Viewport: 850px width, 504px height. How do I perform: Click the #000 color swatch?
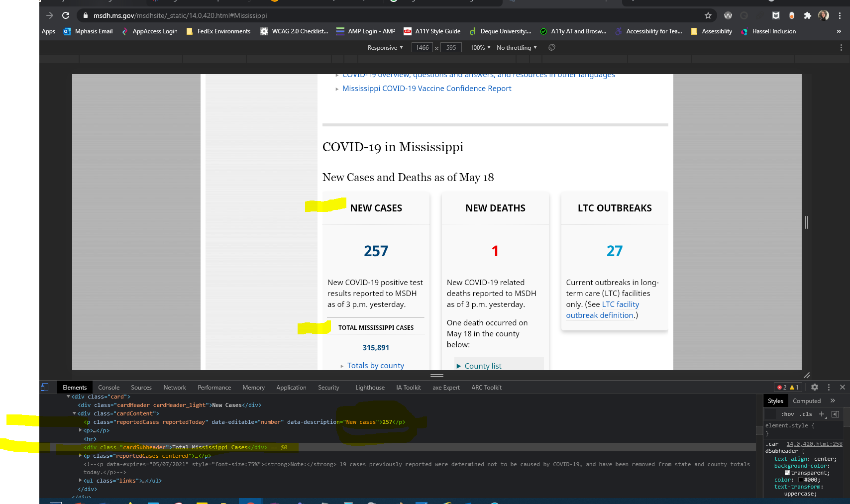[x=801, y=480]
